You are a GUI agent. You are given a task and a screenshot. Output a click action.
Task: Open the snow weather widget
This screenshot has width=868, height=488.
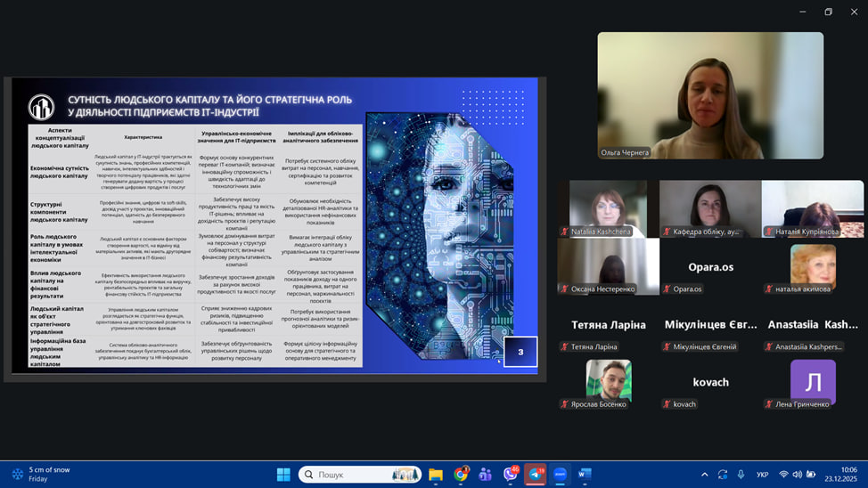tap(45, 474)
